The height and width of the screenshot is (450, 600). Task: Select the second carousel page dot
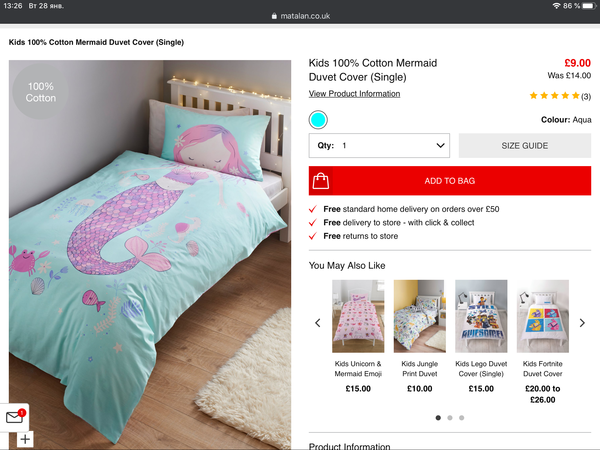pyautogui.click(x=450, y=417)
